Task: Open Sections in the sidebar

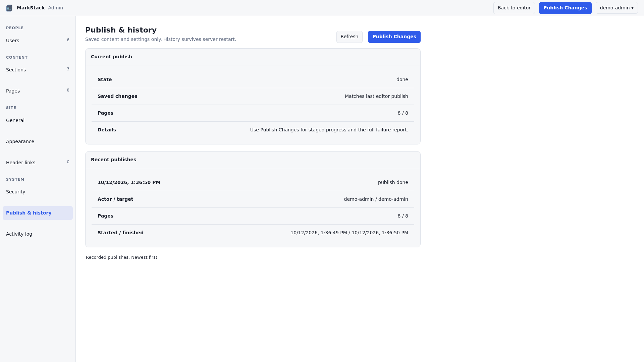Action: 38,70
